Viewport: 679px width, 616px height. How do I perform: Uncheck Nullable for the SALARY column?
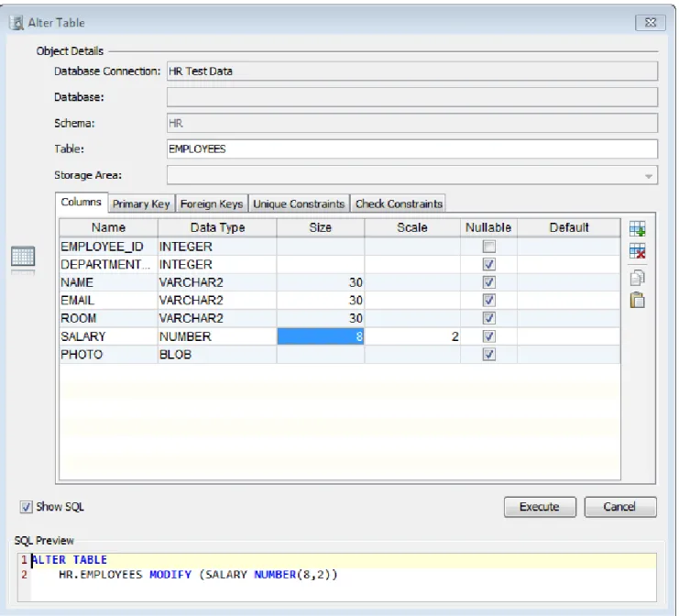[x=489, y=336]
